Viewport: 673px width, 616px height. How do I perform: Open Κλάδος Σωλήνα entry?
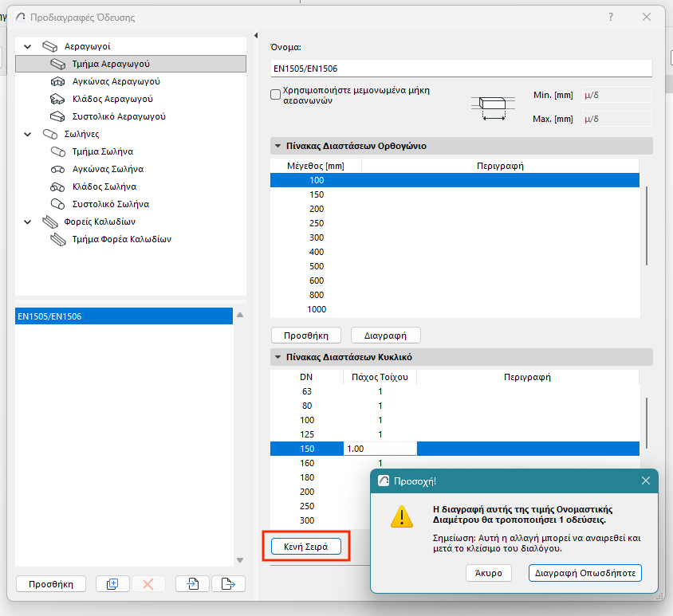point(104,187)
